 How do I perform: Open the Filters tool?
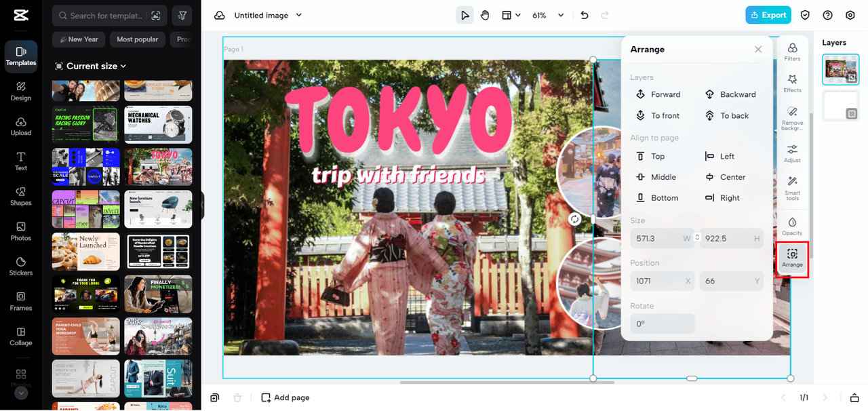[x=792, y=52]
